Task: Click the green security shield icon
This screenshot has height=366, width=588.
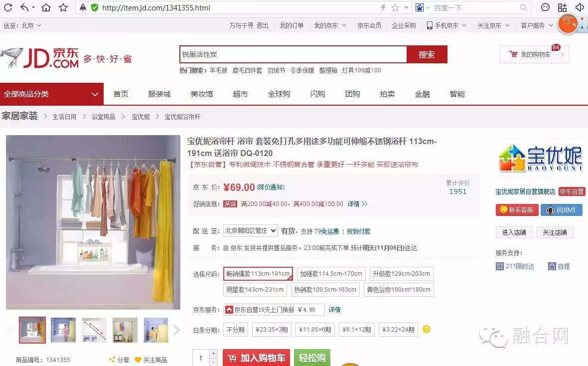Action: click(95, 7)
